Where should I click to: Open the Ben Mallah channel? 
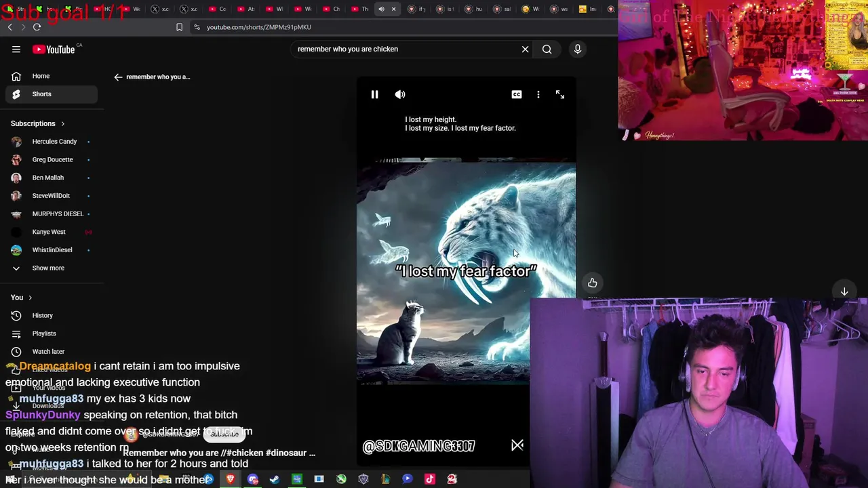(x=52, y=178)
